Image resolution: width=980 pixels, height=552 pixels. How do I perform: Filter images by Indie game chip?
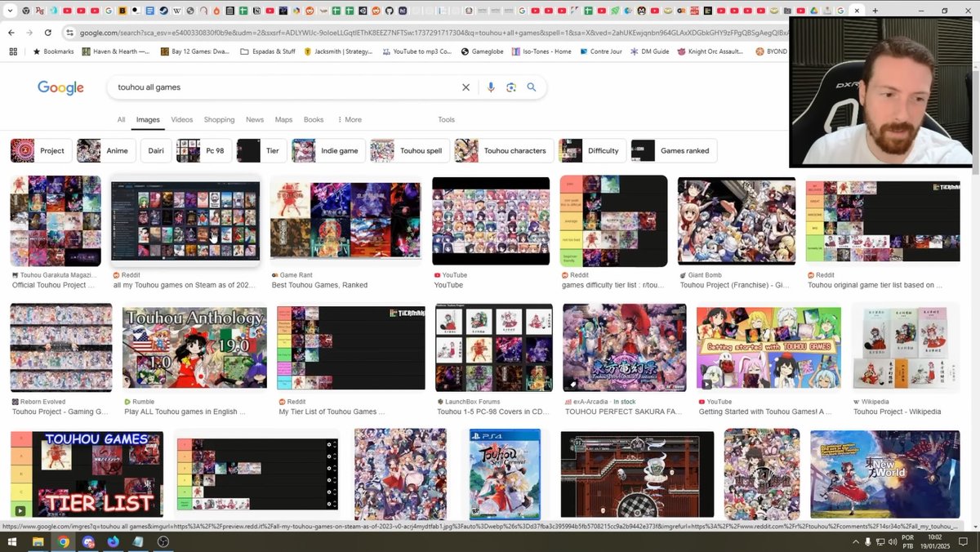(328, 151)
